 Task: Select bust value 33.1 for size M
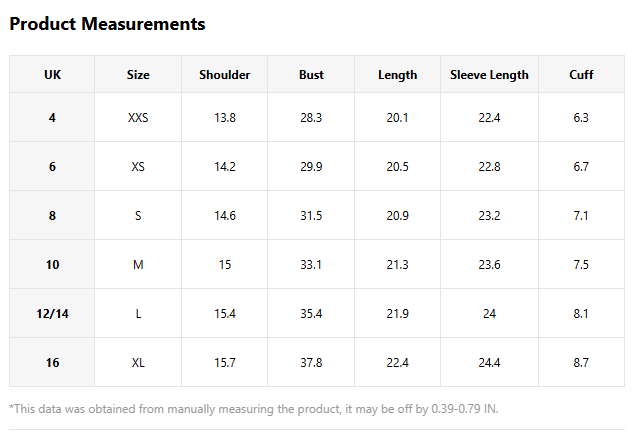(x=311, y=265)
